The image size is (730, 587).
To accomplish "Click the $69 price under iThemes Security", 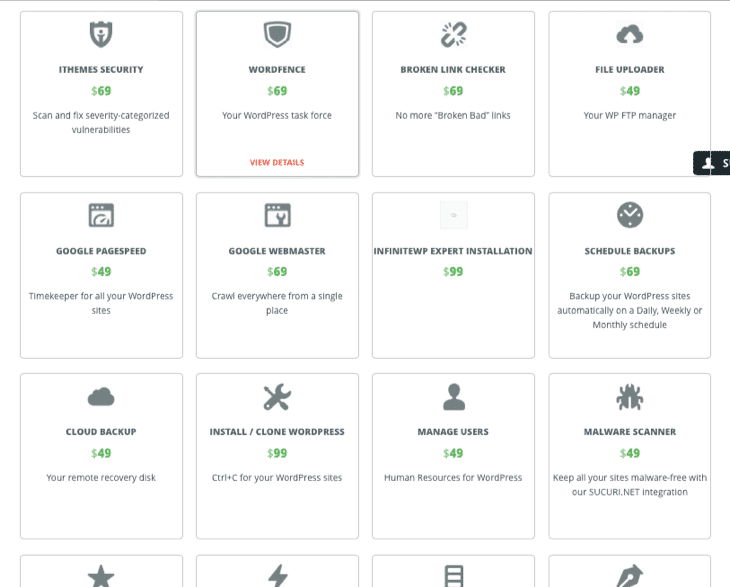I will pos(101,91).
